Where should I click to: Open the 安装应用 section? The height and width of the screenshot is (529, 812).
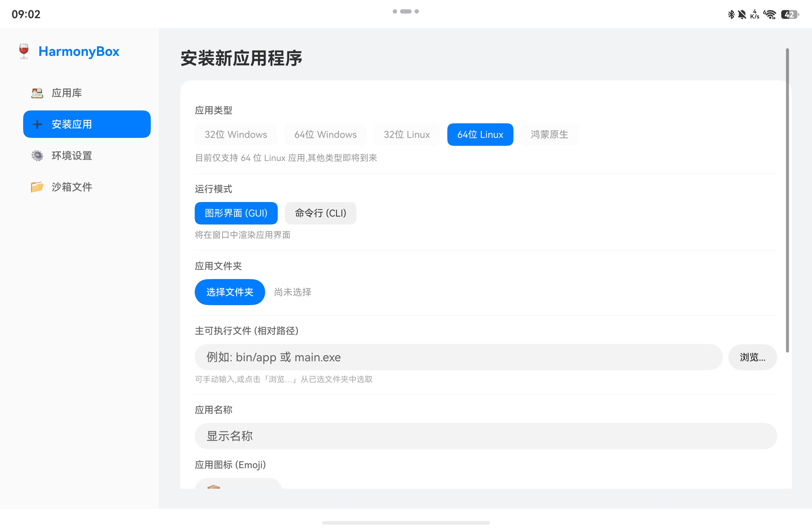coord(87,124)
